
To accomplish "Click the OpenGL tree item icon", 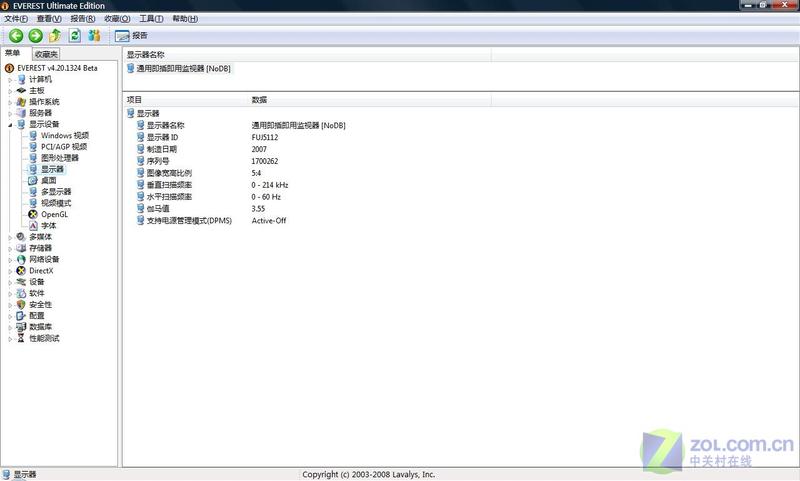I will coord(33,214).
